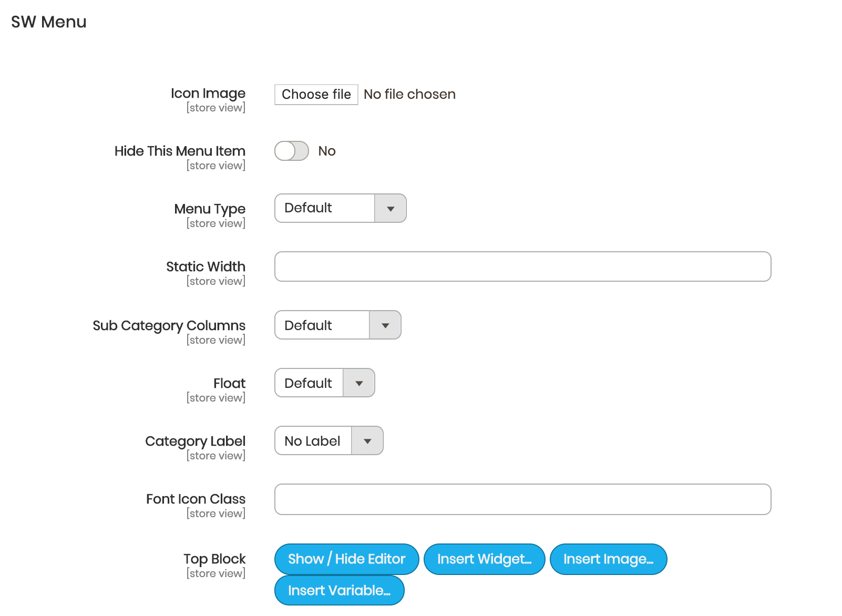Click the Choose file button for Icon Image
The height and width of the screenshot is (616, 842).
point(316,95)
